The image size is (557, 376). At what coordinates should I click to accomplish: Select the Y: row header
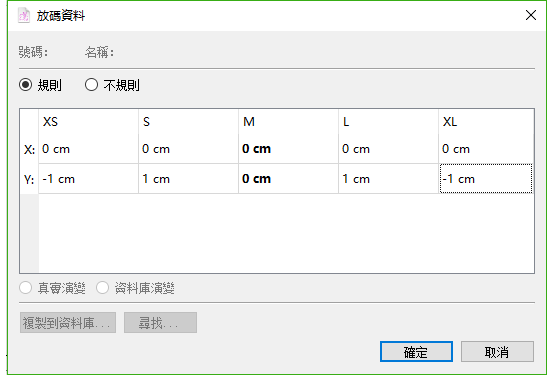pyautogui.click(x=29, y=179)
